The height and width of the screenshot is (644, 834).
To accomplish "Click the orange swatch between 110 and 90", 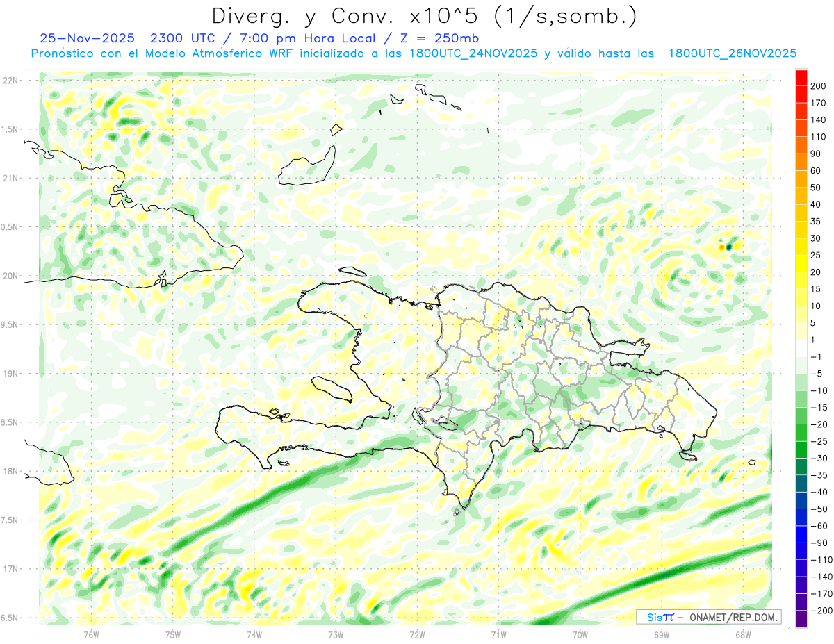I will (x=801, y=145).
